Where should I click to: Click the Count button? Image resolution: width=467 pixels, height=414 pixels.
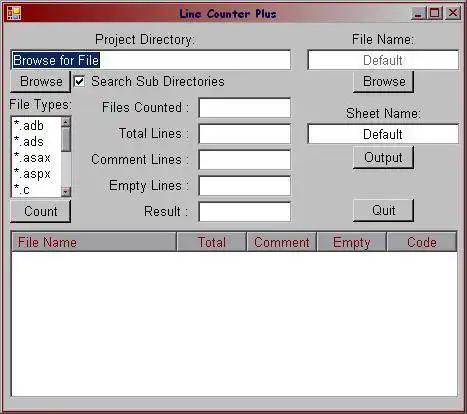coord(41,211)
